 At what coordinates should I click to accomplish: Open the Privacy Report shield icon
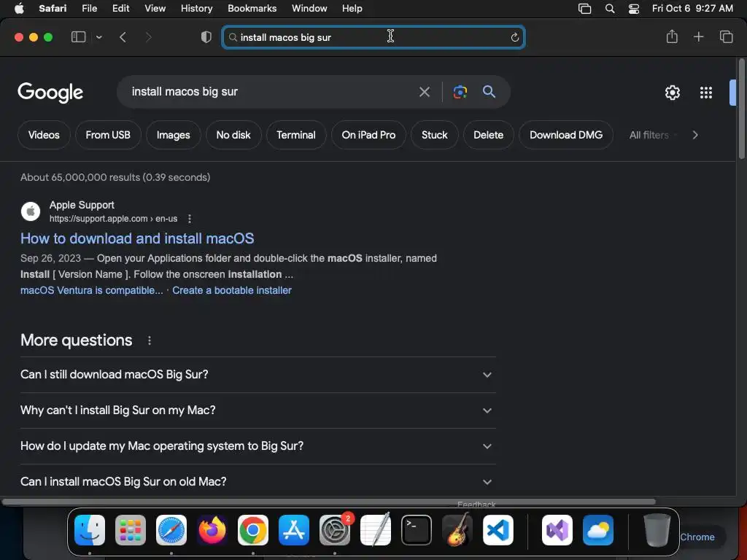tap(206, 36)
